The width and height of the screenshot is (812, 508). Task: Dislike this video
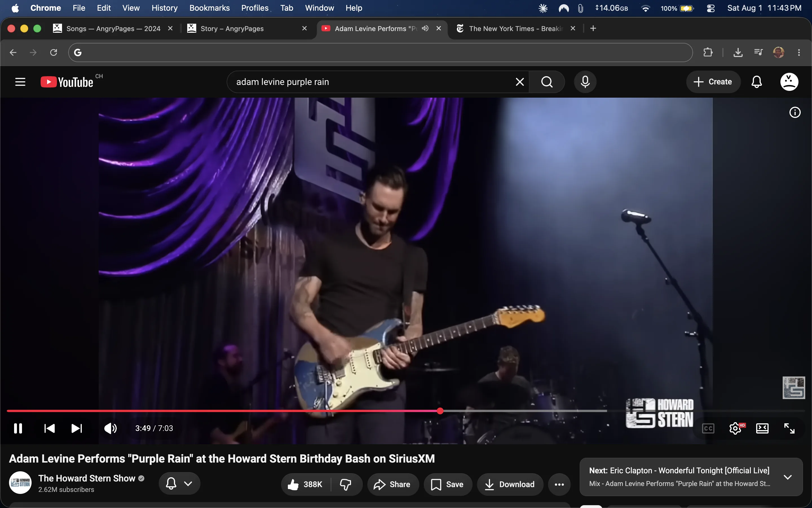pos(346,484)
